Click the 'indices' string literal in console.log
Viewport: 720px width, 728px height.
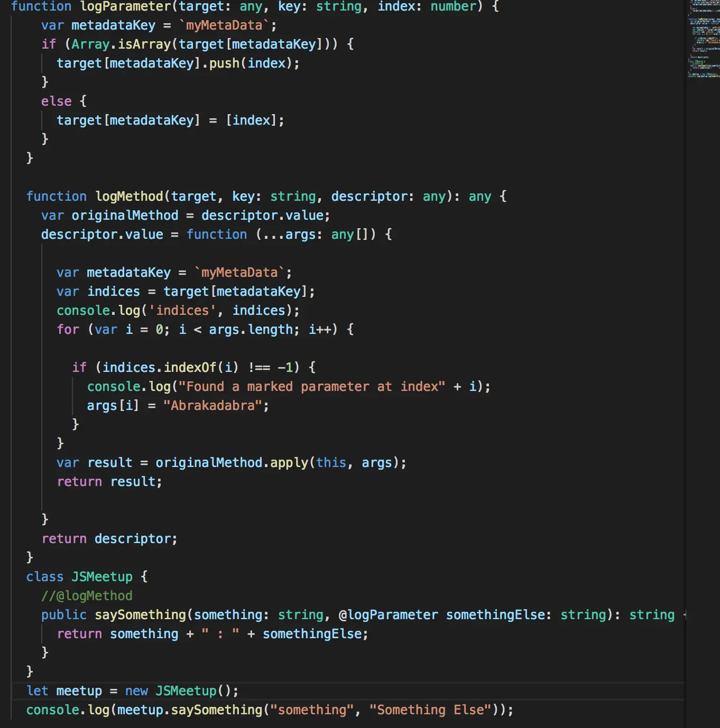point(182,311)
